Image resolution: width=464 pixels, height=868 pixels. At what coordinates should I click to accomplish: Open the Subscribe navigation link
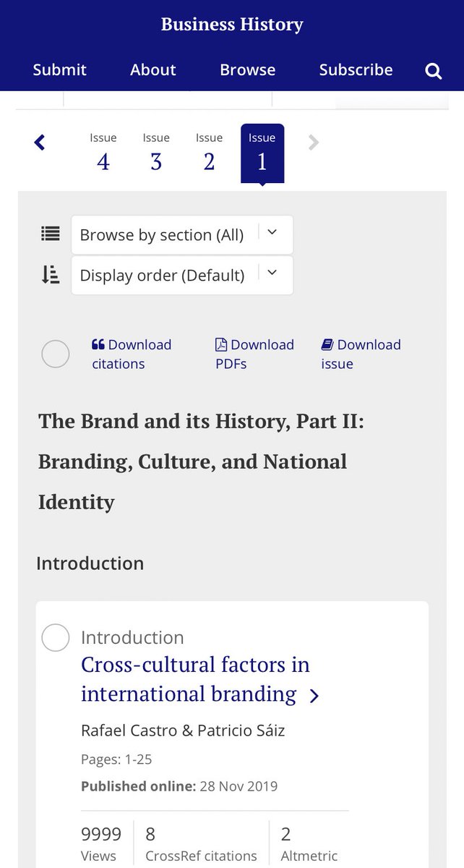pyautogui.click(x=356, y=70)
